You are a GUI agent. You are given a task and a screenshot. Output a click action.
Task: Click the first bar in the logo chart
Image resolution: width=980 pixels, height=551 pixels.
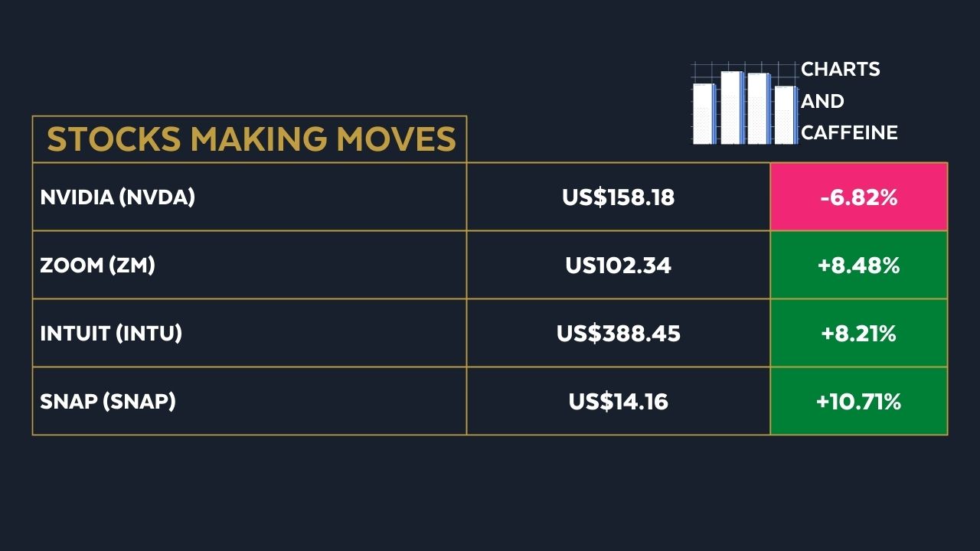(703, 113)
